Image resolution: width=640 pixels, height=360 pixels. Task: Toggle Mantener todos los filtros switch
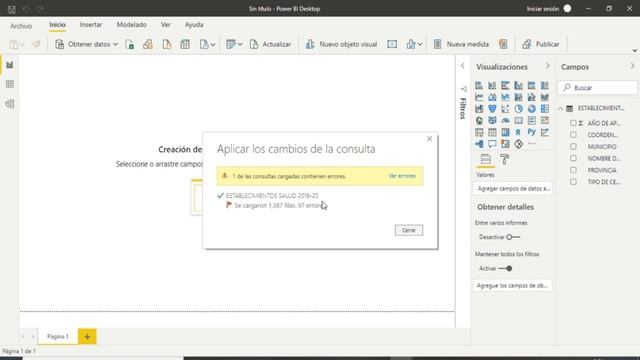(505, 269)
